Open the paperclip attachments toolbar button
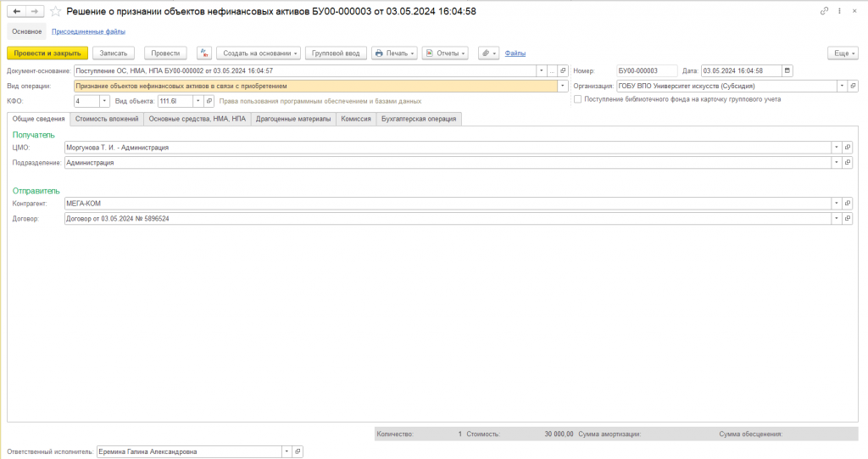 [x=488, y=53]
